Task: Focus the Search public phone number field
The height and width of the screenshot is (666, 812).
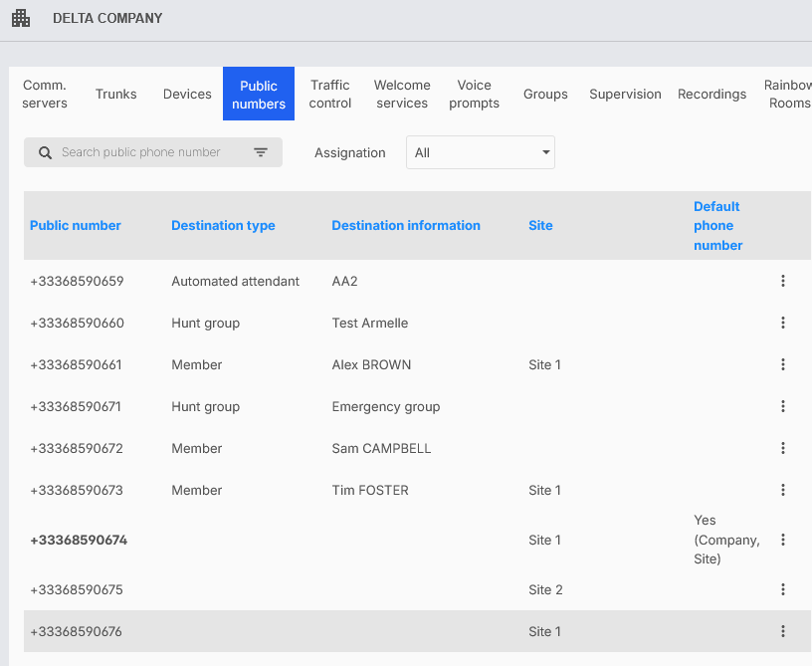Action: coord(141,152)
